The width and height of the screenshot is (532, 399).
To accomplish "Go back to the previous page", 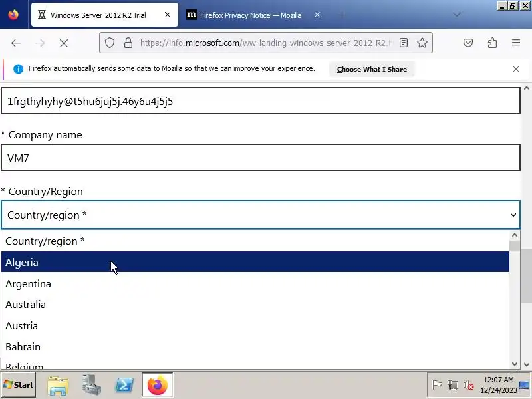I will [x=16, y=43].
